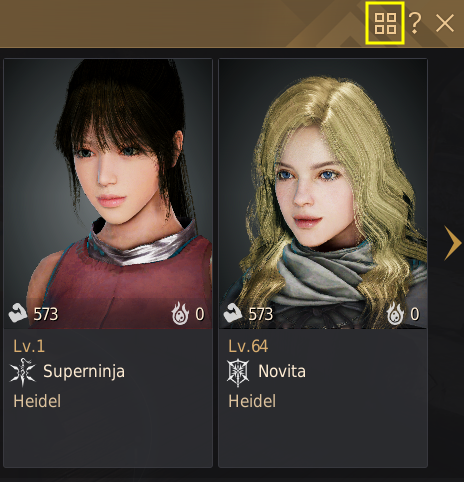Click Novita's flame energy icon
The image size is (464, 482).
point(395,313)
